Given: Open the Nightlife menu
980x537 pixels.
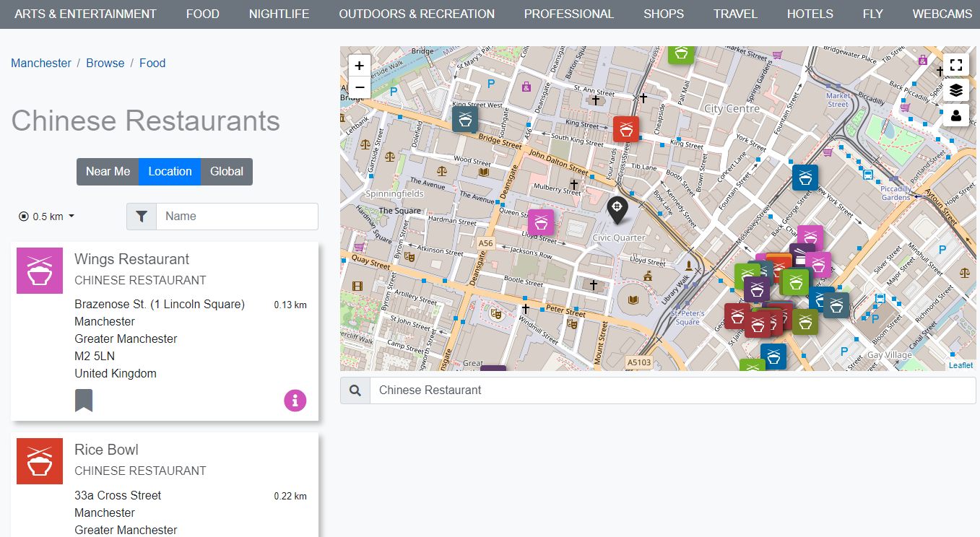Looking at the screenshot, I should [x=279, y=14].
